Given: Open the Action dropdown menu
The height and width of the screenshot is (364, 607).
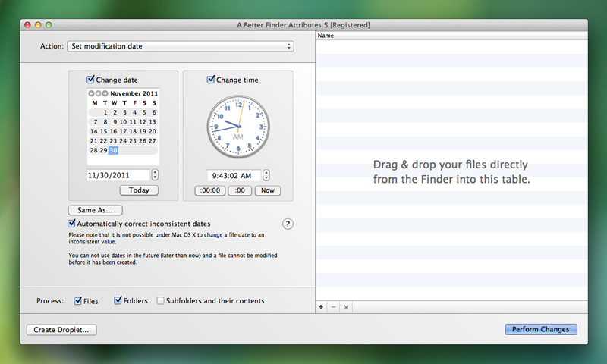Looking at the screenshot, I should pos(181,46).
